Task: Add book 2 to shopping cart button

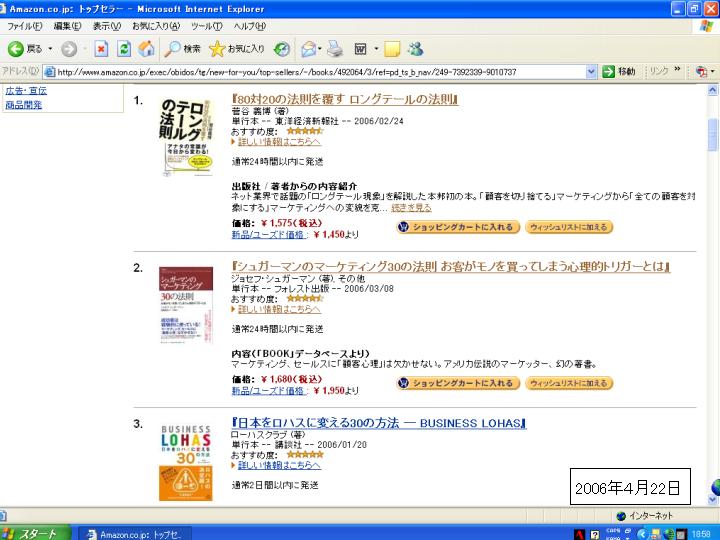Action: click(458, 383)
